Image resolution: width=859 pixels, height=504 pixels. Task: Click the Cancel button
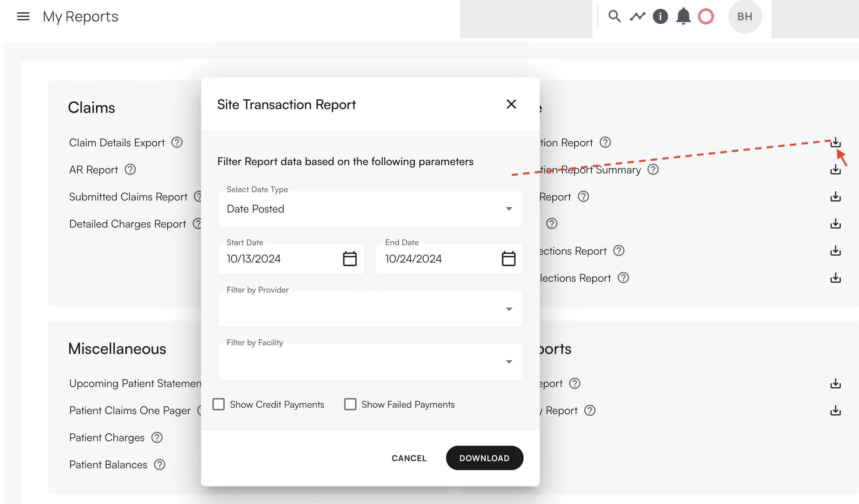click(409, 458)
